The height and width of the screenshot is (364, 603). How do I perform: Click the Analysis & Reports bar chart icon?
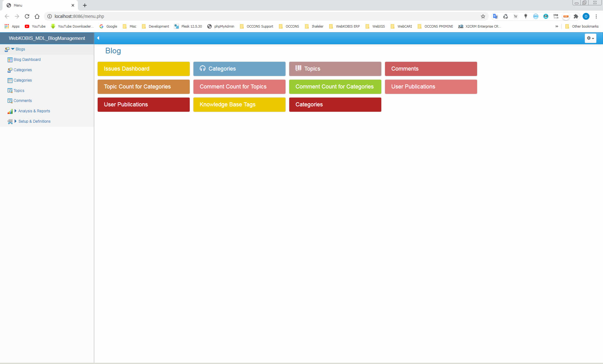[10, 111]
